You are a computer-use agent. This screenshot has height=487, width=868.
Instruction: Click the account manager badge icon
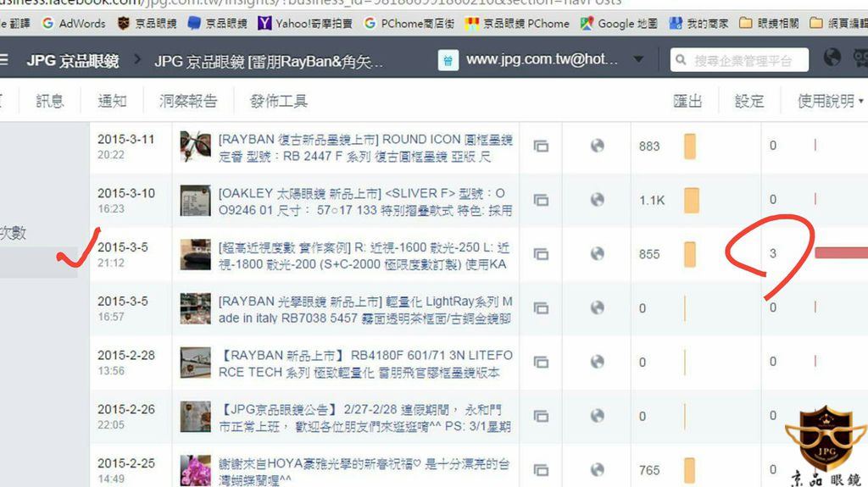[448, 60]
